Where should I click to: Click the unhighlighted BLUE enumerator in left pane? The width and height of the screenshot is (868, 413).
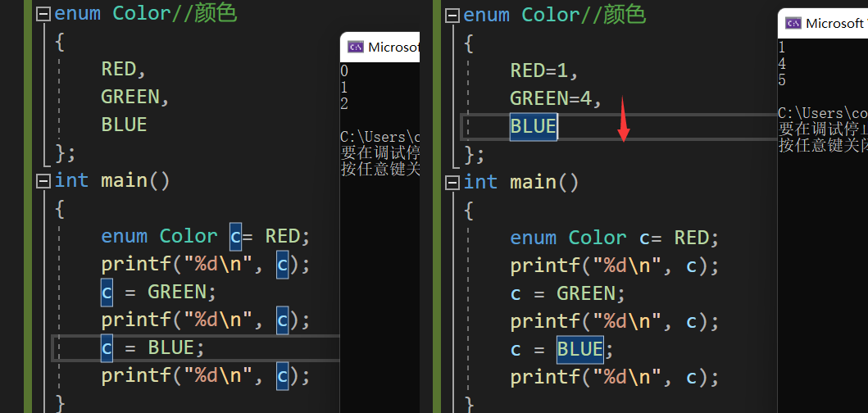[x=124, y=125]
